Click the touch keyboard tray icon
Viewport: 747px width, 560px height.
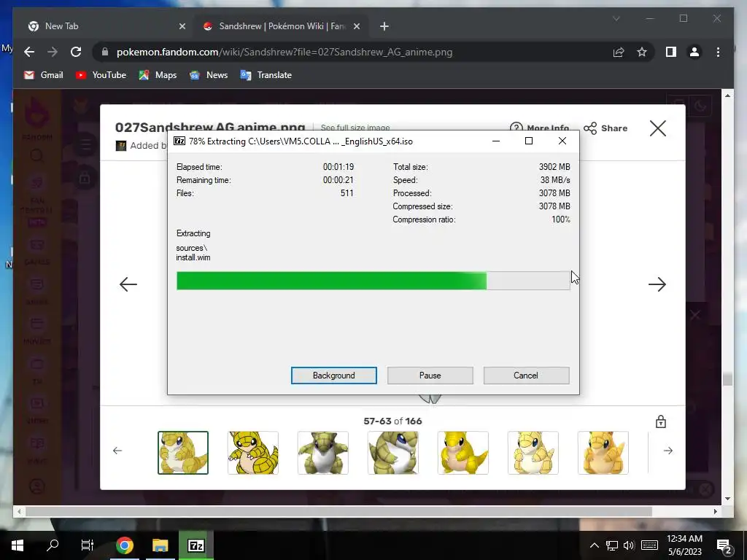(x=649, y=545)
